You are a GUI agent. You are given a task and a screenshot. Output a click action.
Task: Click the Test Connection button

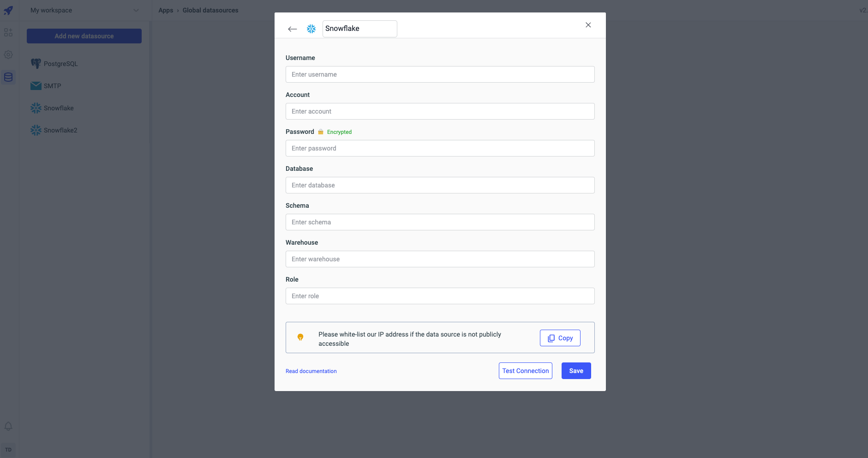coord(525,371)
